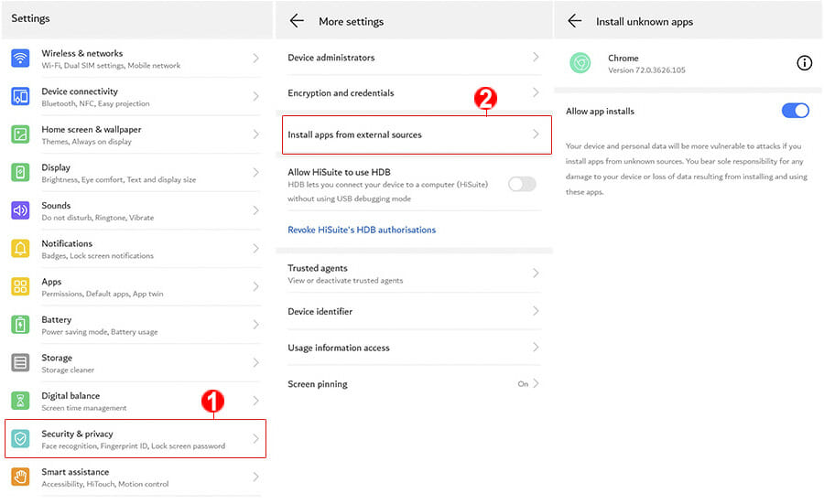Tap the Security & privacy shield icon
The height and width of the screenshot is (504, 824).
point(20,439)
